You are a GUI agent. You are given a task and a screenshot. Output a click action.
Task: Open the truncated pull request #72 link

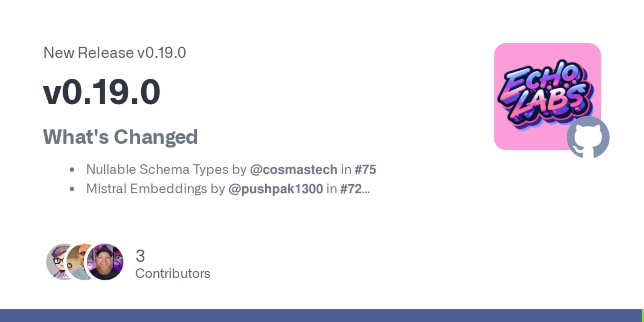[354, 189]
